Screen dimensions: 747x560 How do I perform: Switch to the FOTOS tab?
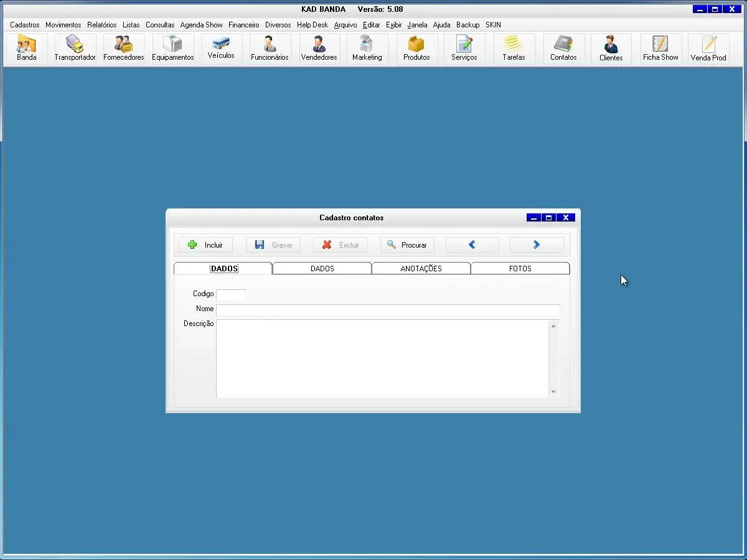(520, 269)
